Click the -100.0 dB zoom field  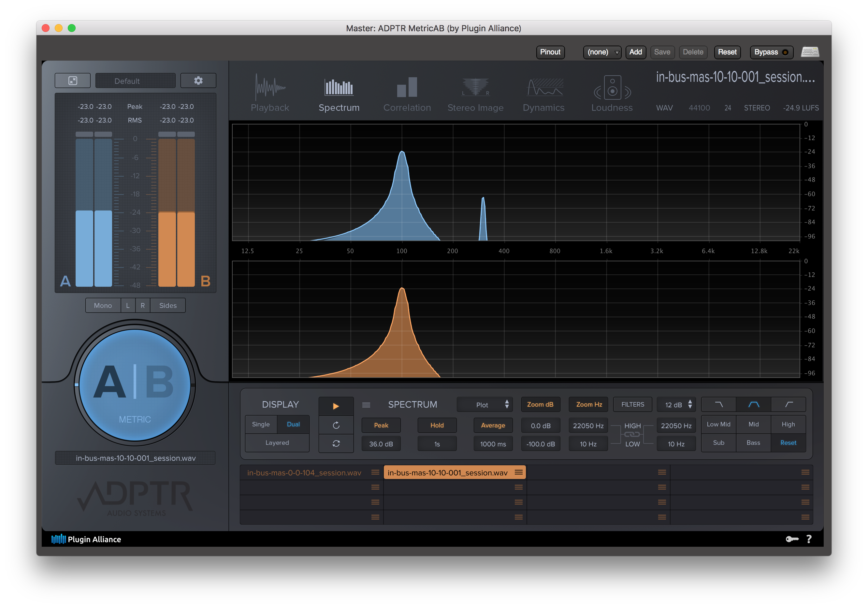[x=541, y=444]
